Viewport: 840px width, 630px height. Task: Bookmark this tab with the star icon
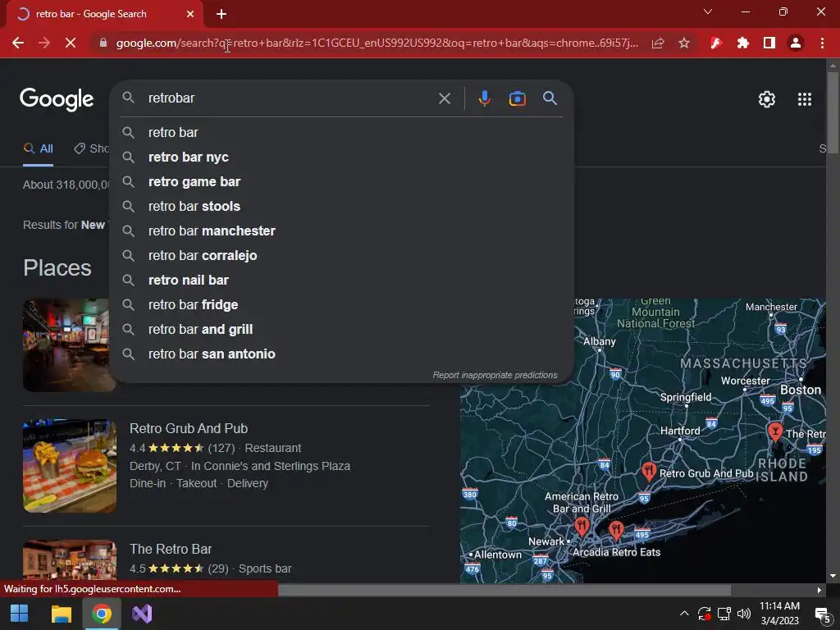point(684,43)
